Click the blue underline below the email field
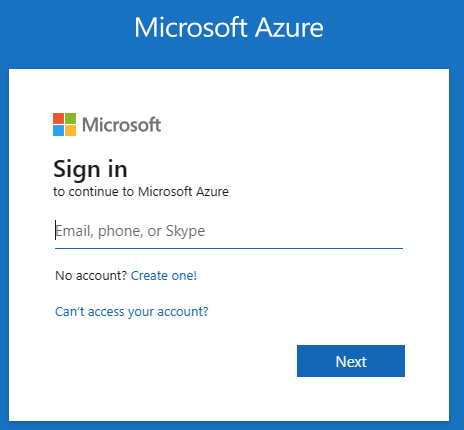 click(x=229, y=248)
